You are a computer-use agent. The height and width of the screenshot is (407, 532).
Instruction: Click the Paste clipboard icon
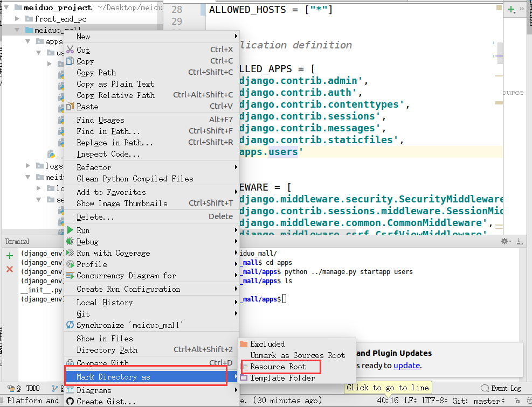(x=70, y=107)
